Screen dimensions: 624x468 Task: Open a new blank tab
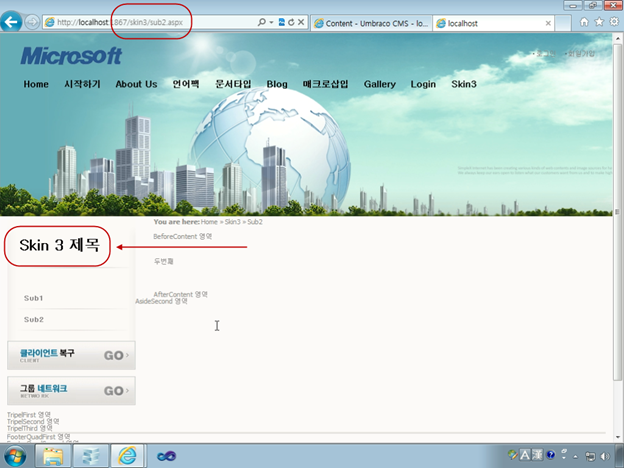point(563,23)
